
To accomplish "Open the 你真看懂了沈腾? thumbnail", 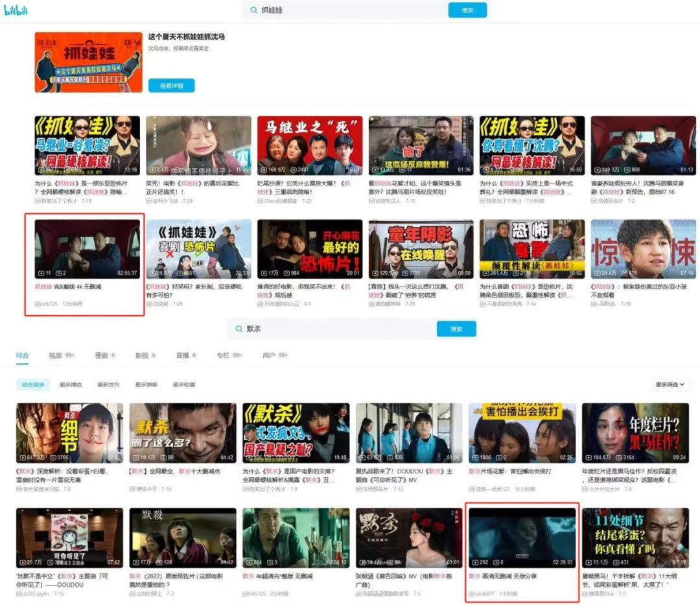I will [x=532, y=145].
